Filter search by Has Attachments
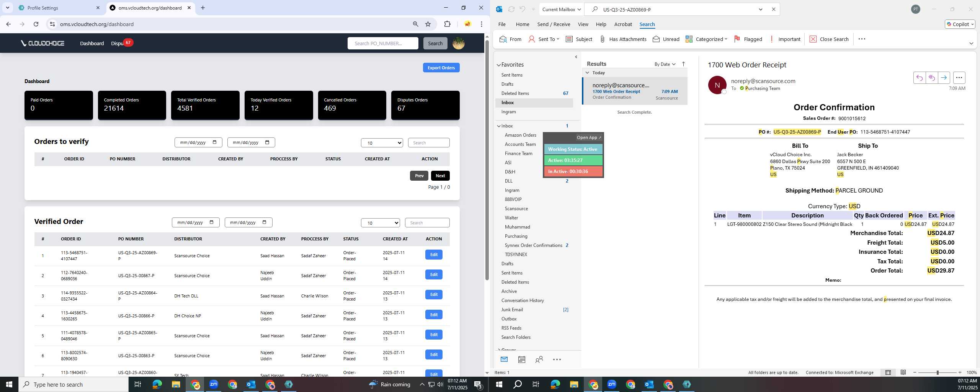980x392 pixels. (623, 39)
